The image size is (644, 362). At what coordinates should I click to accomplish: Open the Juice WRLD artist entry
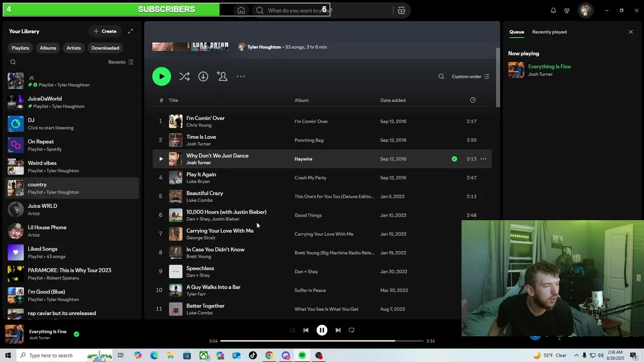[x=71, y=210]
